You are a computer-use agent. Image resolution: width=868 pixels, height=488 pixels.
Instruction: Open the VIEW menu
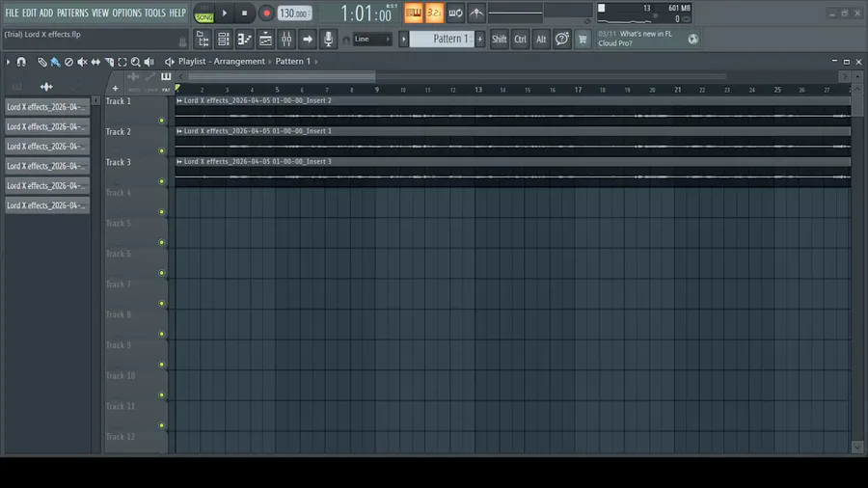(x=100, y=13)
